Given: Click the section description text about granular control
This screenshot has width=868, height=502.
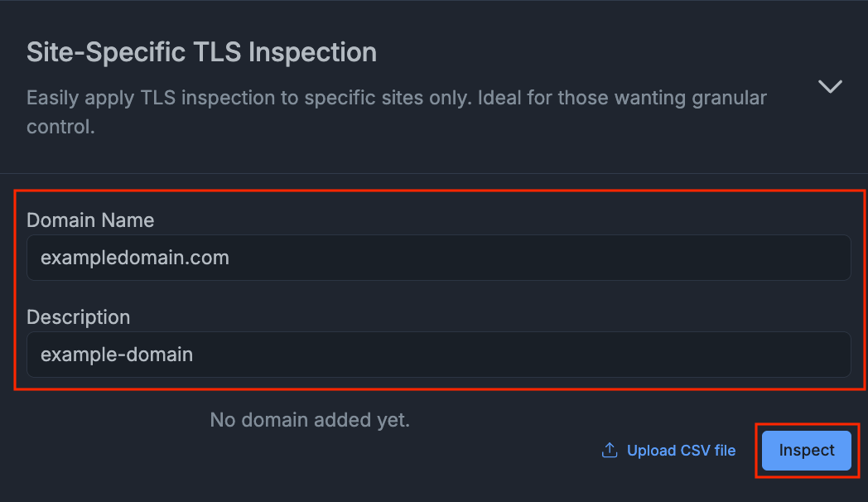Looking at the screenshot, I should (396, 112).
